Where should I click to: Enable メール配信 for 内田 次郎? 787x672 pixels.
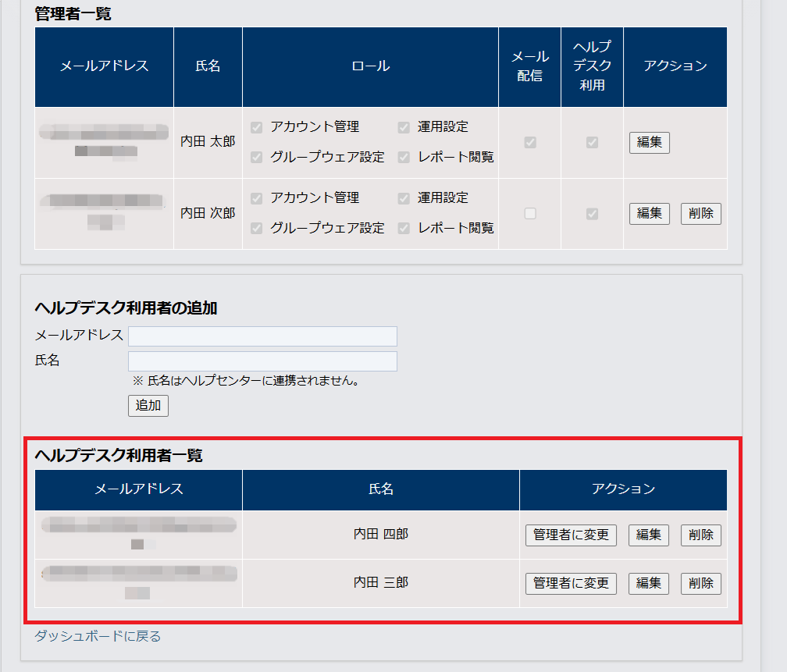tap(529, 213)
